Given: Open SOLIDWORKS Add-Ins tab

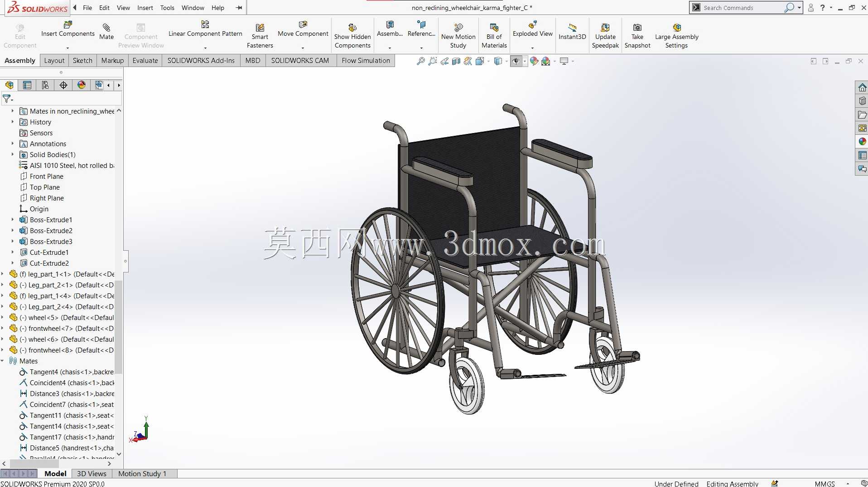Looking at the screenshot, I should (x=201, y=61).
